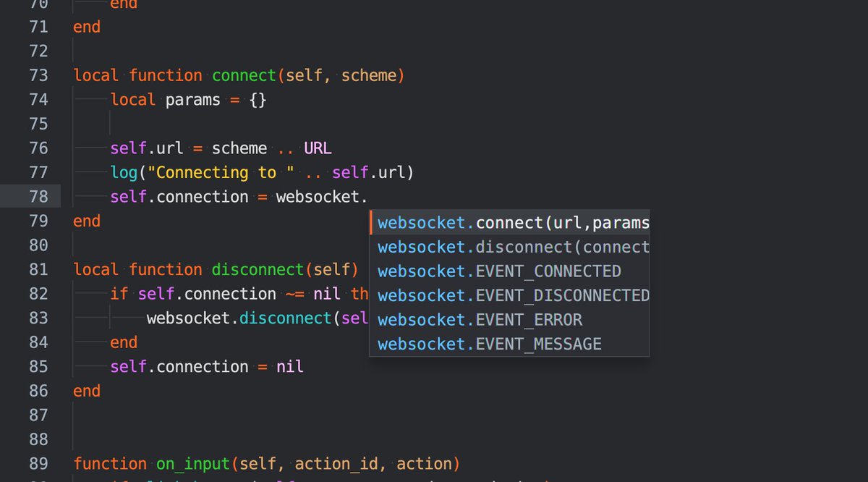Click 'log' call on line 77
The height and width of the screenshot is (482, 868).
124,172
